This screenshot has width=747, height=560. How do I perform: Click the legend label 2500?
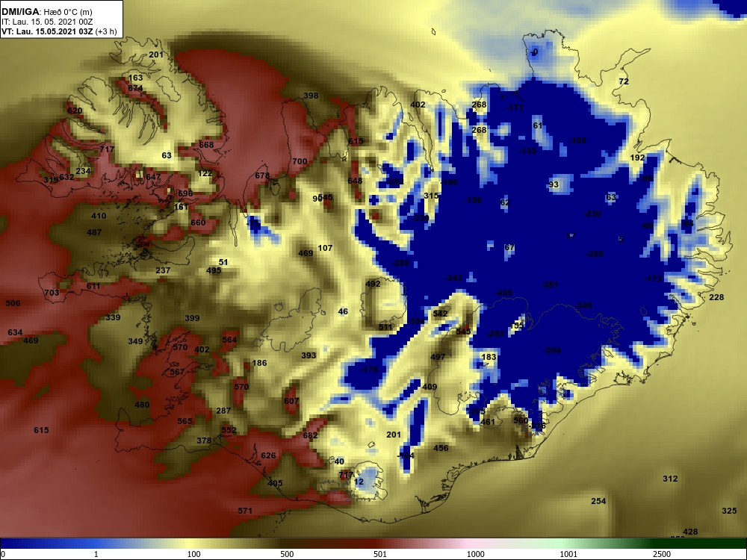pos(662,554)
